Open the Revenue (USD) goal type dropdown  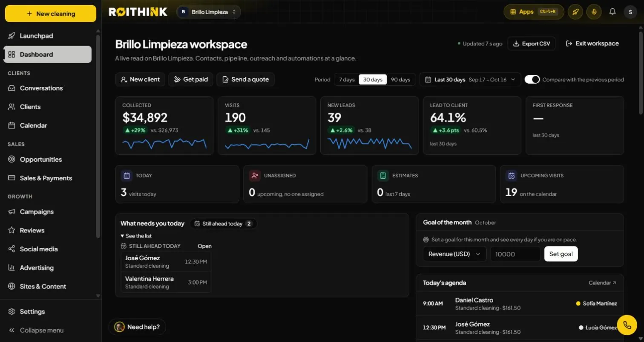click(454, 254)
